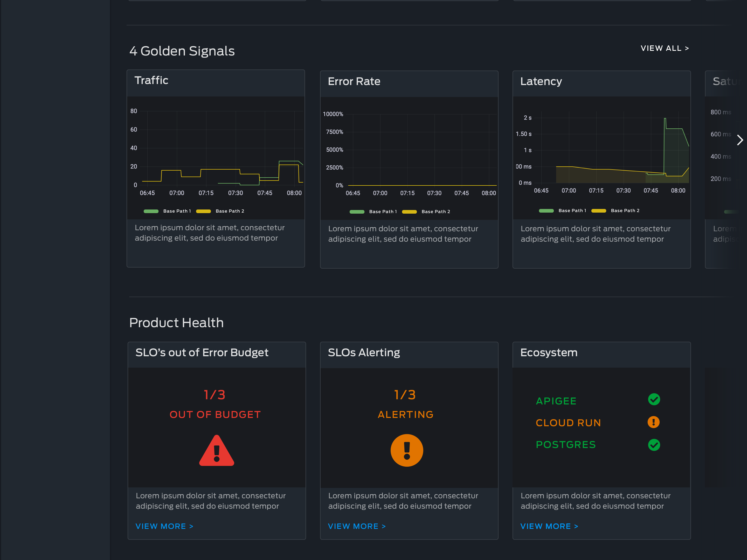747x560 pixels.
Task: Click the SLO's out of Error Budget title
Action: [x=202, y=352]
